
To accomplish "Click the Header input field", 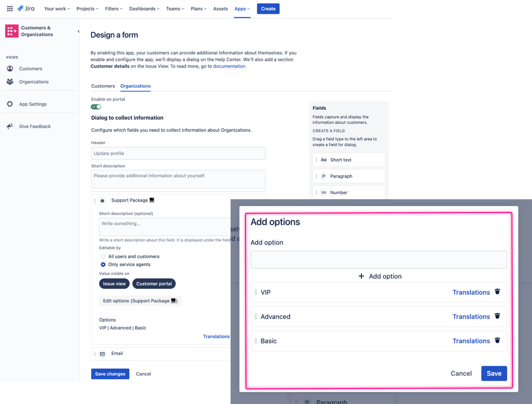I will 178,153.
